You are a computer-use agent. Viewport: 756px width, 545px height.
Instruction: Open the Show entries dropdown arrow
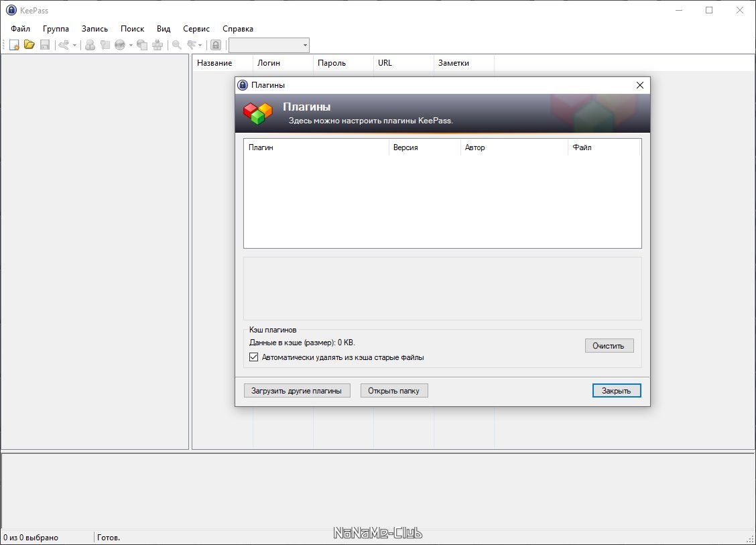click(200, 46)
